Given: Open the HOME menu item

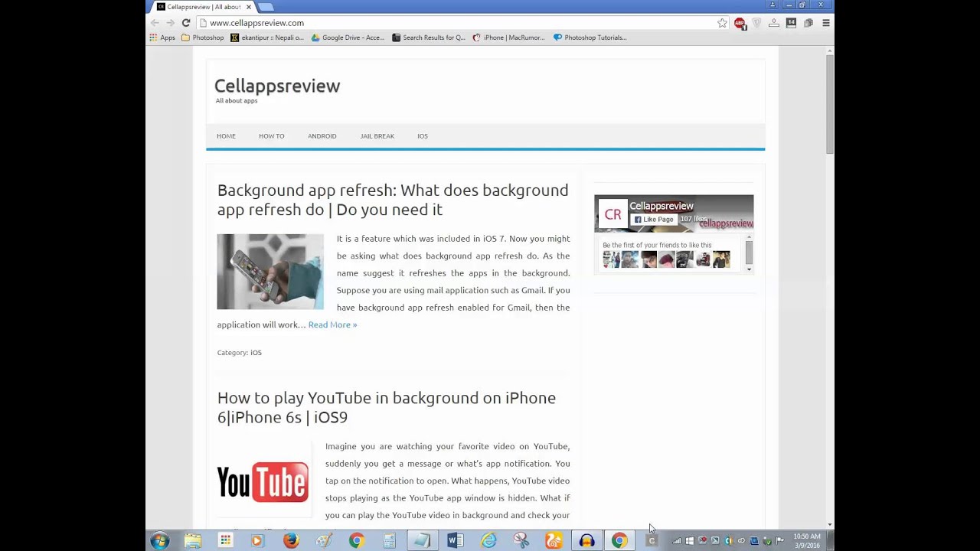Looking at the screenshot, I should tap(226, 136).
